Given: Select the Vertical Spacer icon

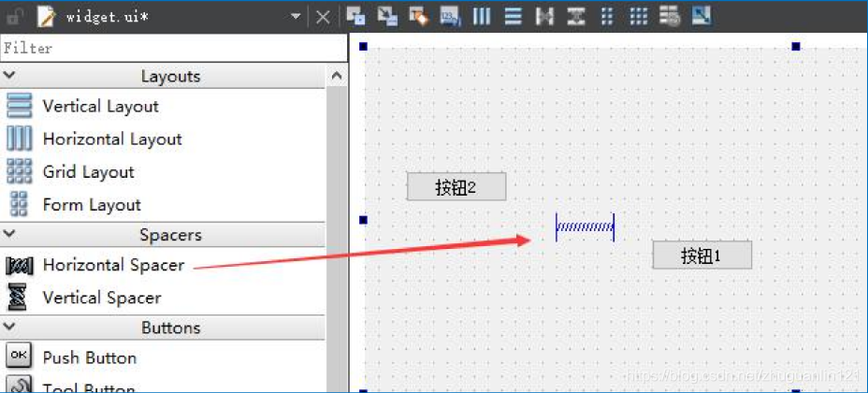Looking at the screenshot, I should coord(18,298).
